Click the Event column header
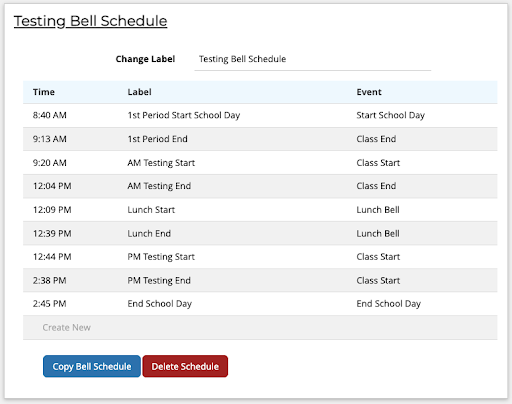 click(x=369, y=92)
